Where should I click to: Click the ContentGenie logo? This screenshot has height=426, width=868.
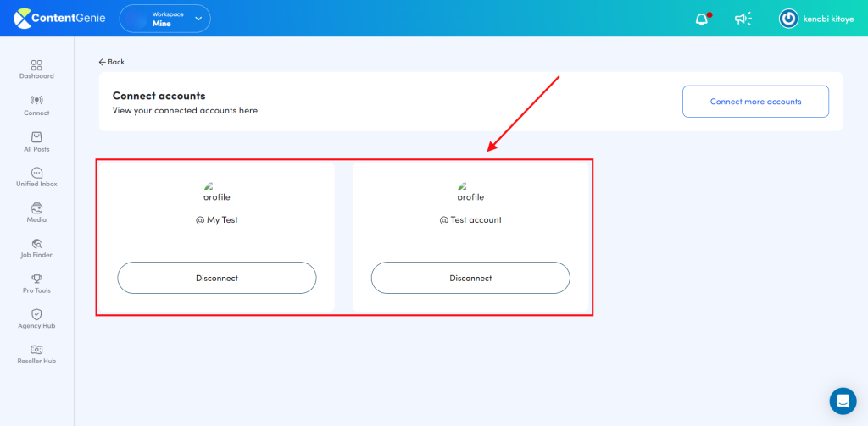[x=61, y=19]
